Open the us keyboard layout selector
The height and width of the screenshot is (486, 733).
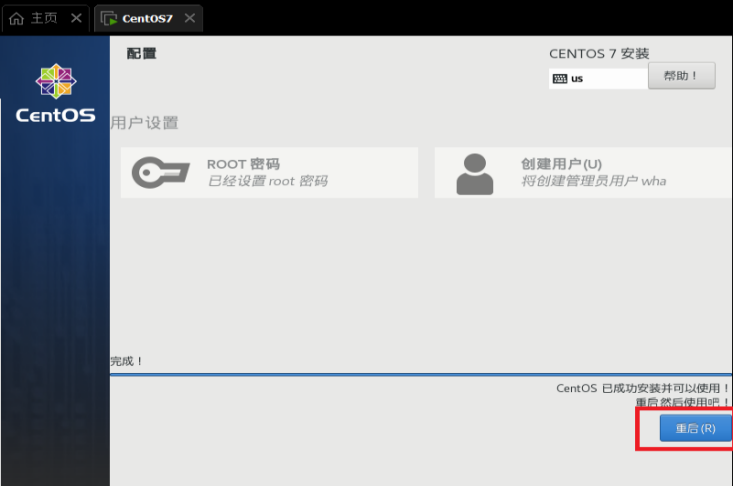[598, 79]
